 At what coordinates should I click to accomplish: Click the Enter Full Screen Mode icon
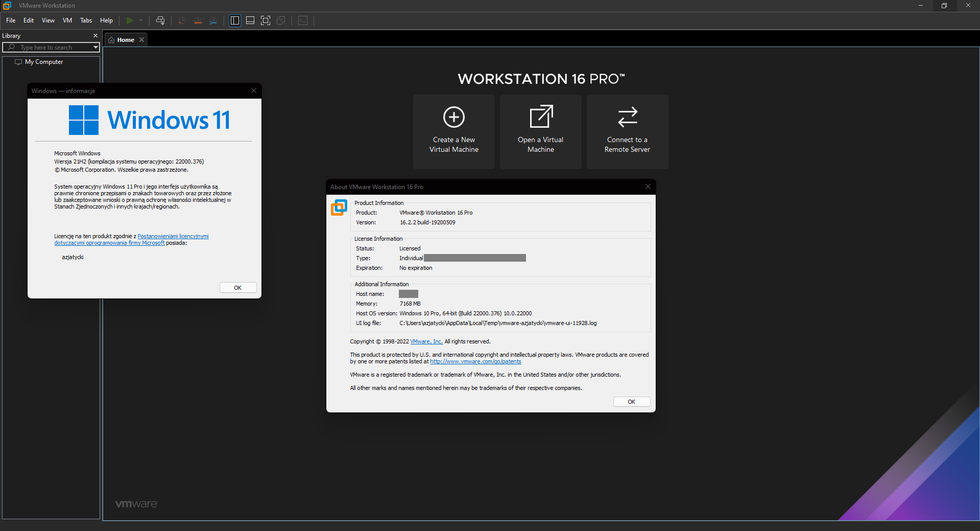(x=266, y=20)
